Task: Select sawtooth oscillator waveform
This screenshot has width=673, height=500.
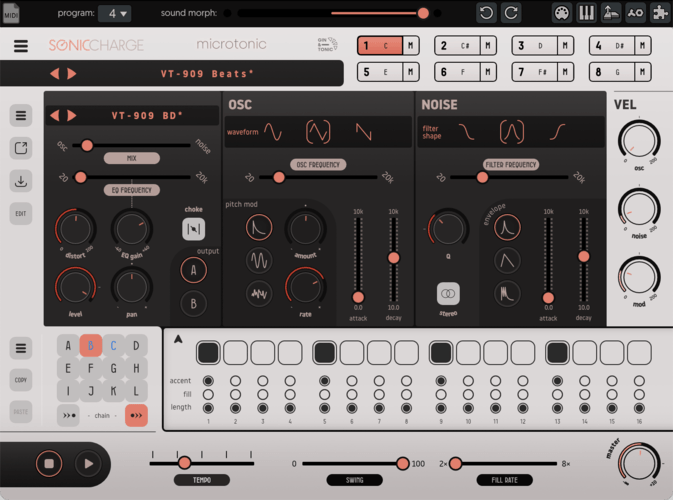Action: click(x=363, y=132)
